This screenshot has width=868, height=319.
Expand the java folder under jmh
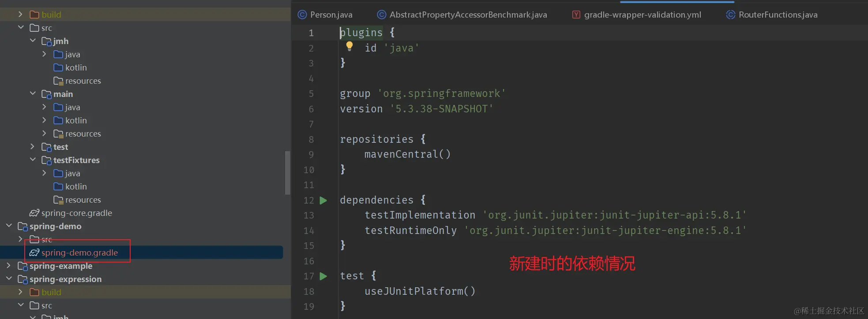click(x=44, y=54)
